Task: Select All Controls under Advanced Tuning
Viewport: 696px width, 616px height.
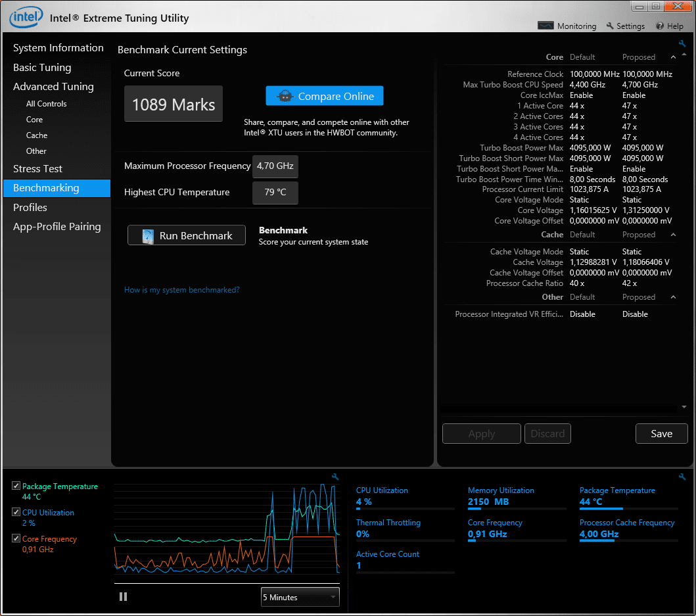Action: pos(46,103)
